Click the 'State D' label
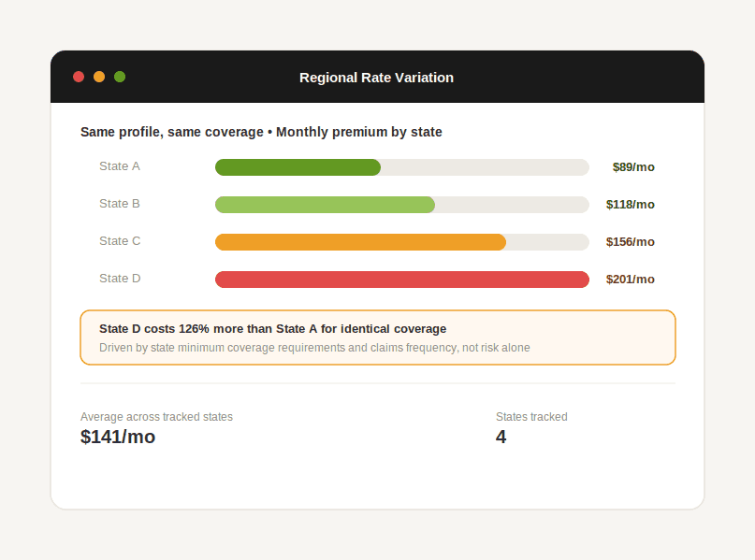The width and height of the screenshot is (755, 560). click(120, 279)
